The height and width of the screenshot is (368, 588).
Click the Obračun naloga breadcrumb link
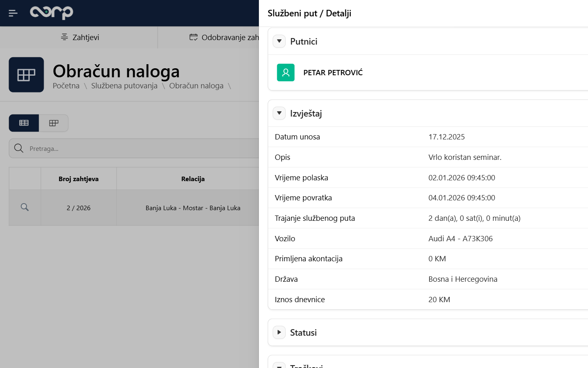(x=196, y=86)
